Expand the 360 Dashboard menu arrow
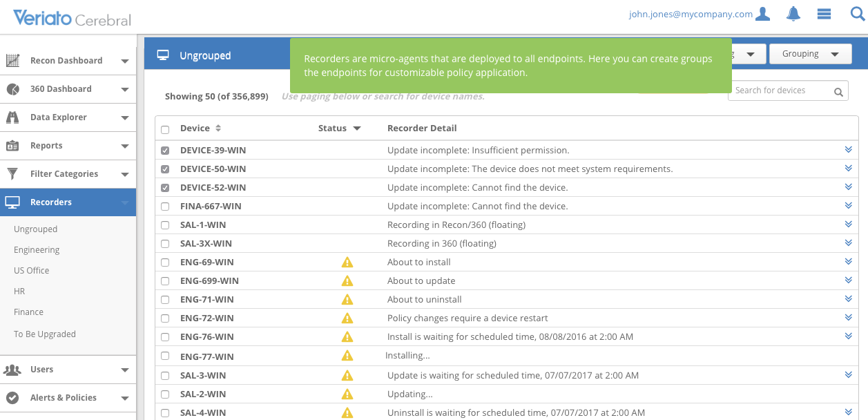This screenshot has width=868, height=420. pyautogui.click(x=125, y=90)
